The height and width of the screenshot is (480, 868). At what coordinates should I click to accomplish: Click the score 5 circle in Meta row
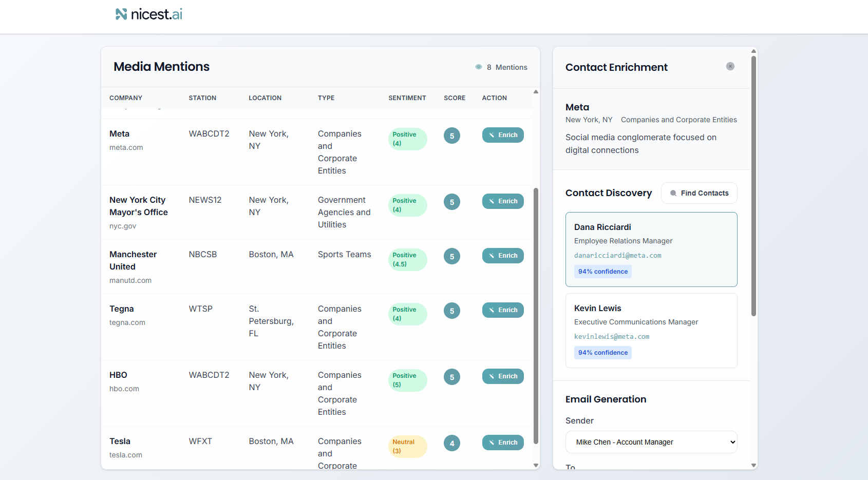point(452,136)
